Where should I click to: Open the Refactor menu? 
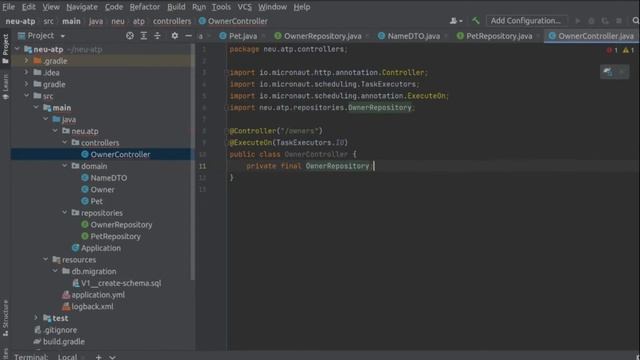pyautogui.click(x=144, y=7)
